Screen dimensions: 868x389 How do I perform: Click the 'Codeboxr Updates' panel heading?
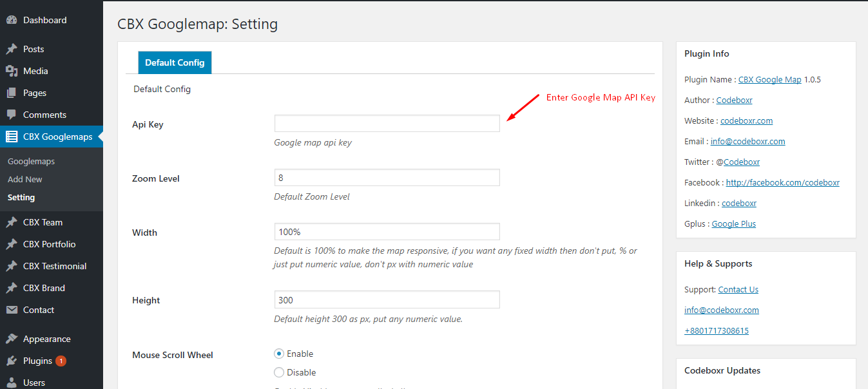pos(722,370)
